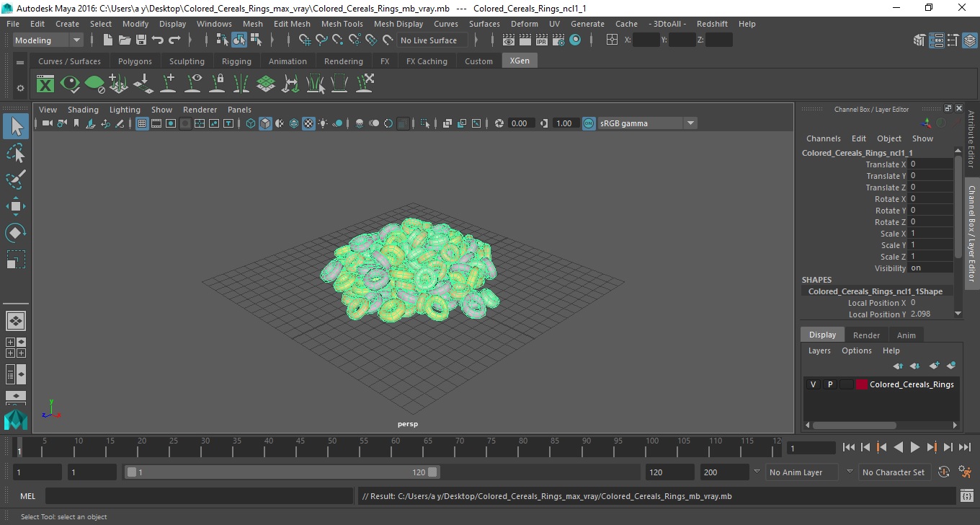Click XGen delete guides X icon
980x525 pixels.
click(365, 84)
